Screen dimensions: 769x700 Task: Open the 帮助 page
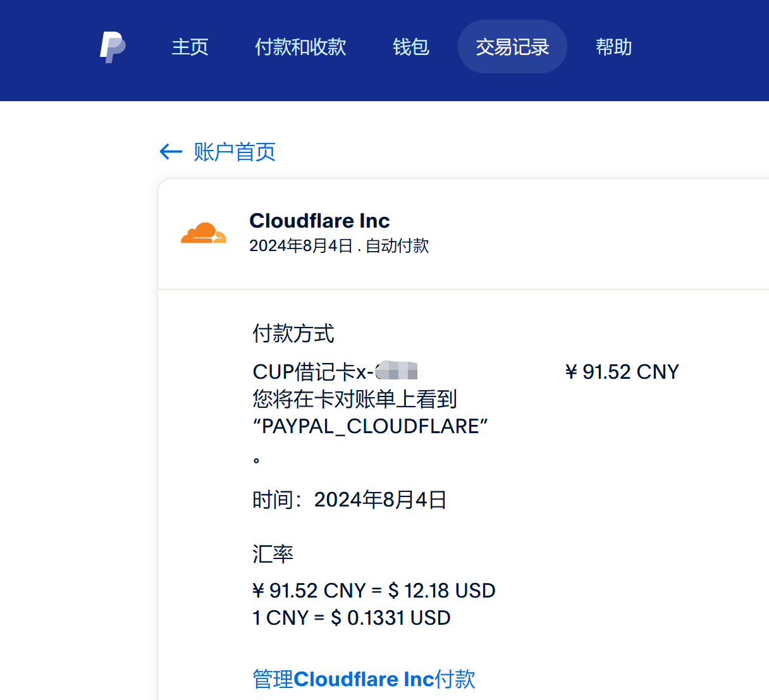(x=613, y=47)
